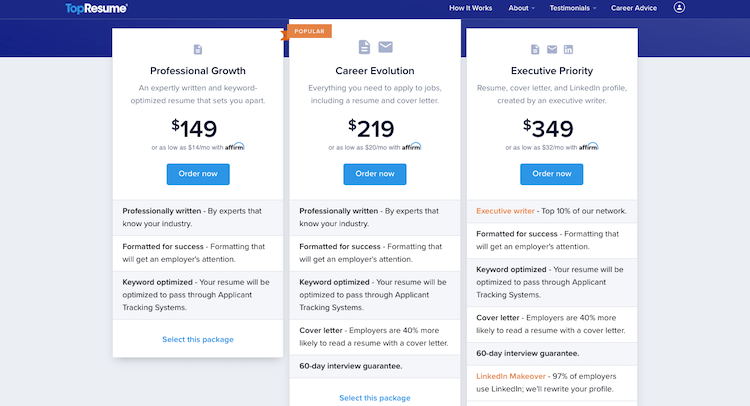Order the $219 Career Evolution package
This screenshot has height=406, width=750.
(x=375, y=174)
